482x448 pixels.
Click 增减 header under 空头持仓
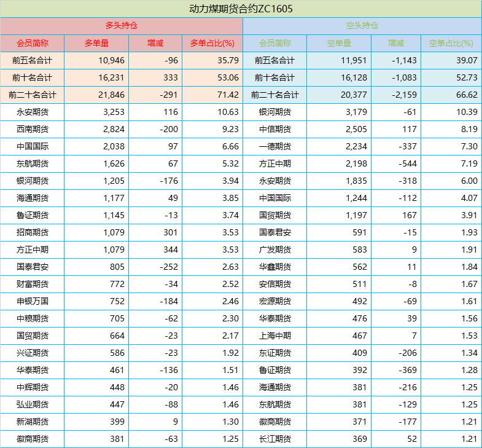[x=396, y=43]
